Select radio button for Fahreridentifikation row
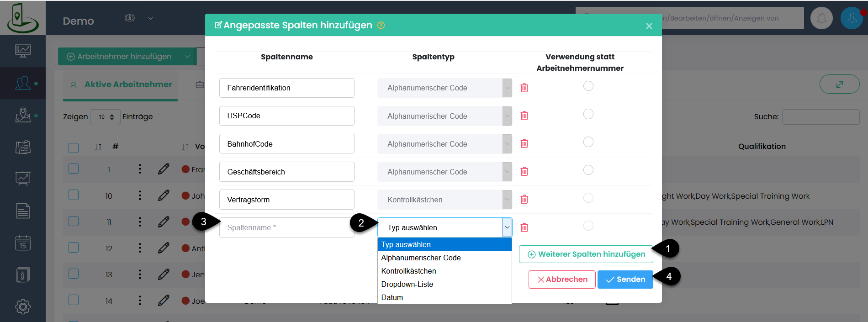The width and height of the screenshot is (868, 322). [588, 86]
